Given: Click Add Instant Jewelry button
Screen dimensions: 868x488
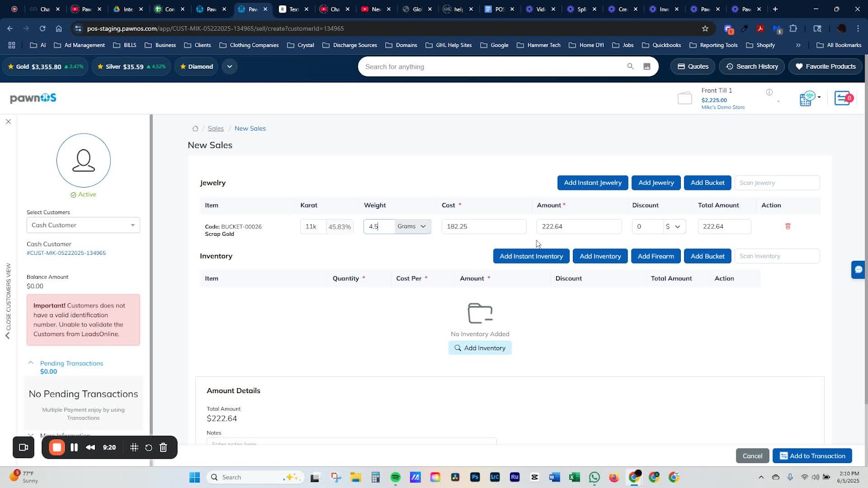Looking at the screenshot, I should click(x=592, y=183).
